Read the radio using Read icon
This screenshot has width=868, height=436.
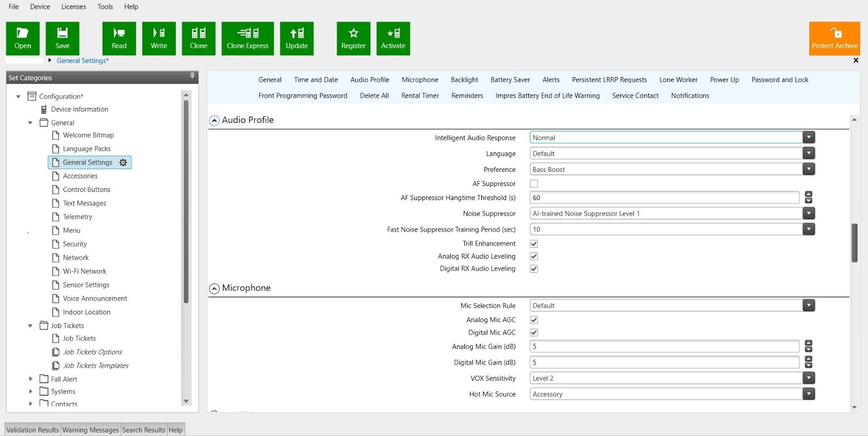(x=119, y=39)
